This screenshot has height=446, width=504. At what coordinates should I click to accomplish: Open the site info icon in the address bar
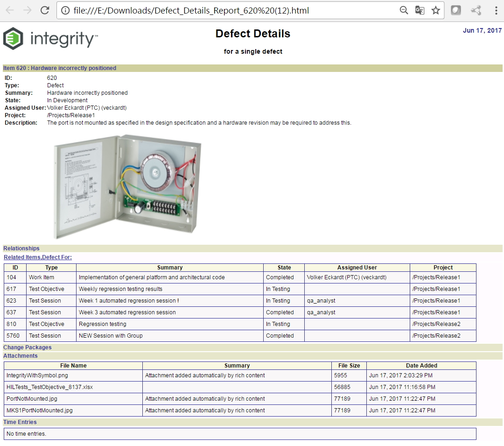tap(65, 11)
